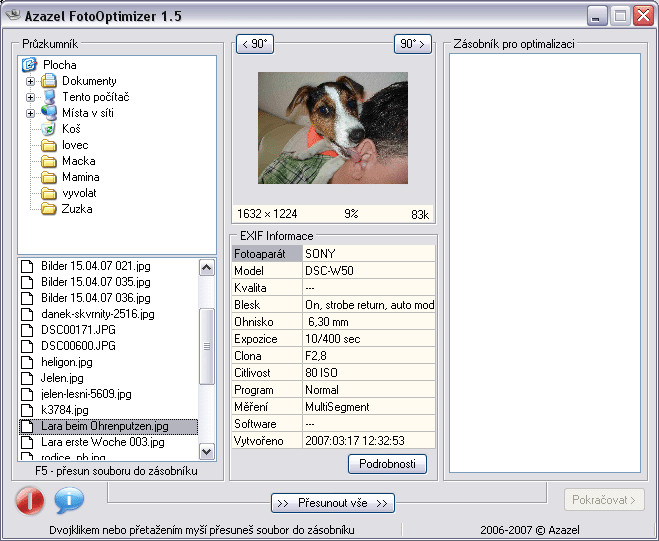Screen dimensions: 659x541
Task: Click file icon beside Jelen.jpg
Action: tap(27, 378)
